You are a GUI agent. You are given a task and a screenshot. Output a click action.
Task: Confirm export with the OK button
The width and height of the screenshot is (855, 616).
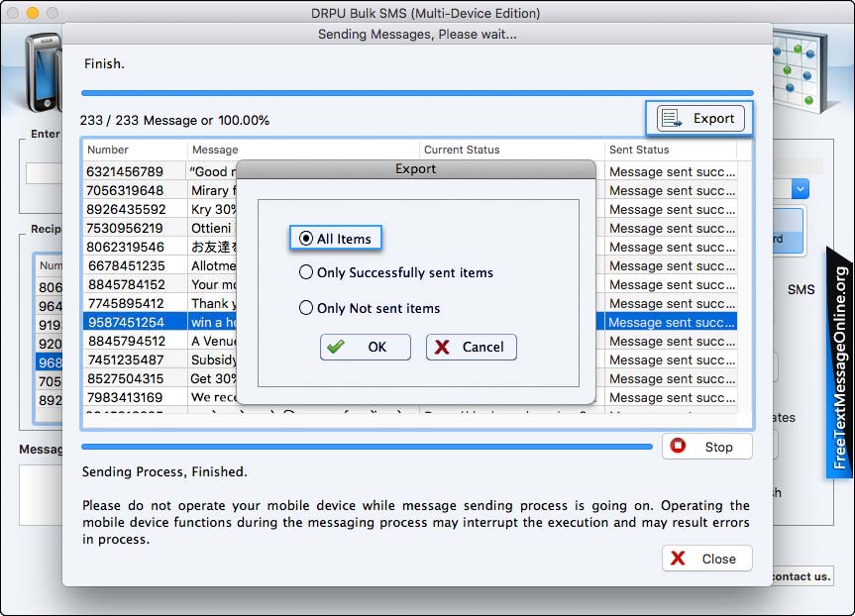click(x=366, y=348)
